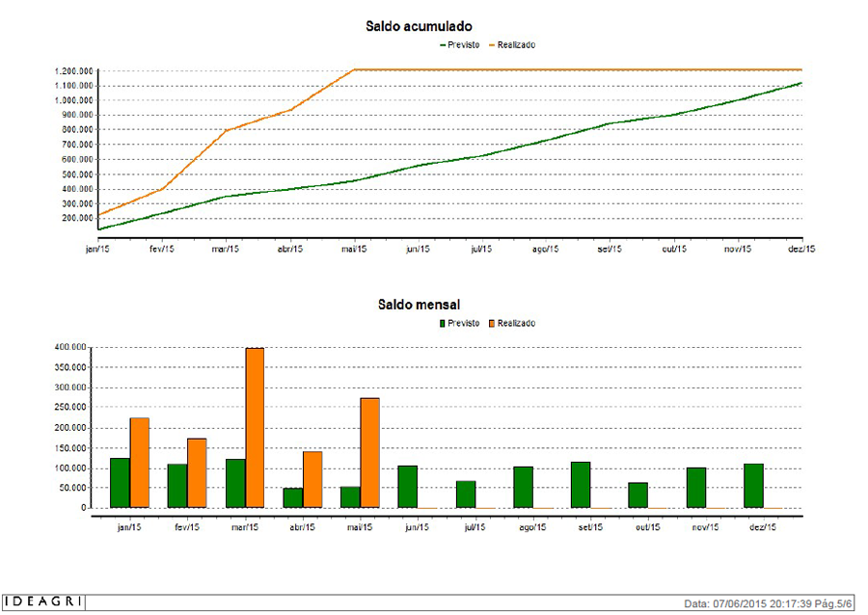Click the IDEAGRI logo in the footer
The width and height of the screenshot is (868, 615).
point(43,602)
